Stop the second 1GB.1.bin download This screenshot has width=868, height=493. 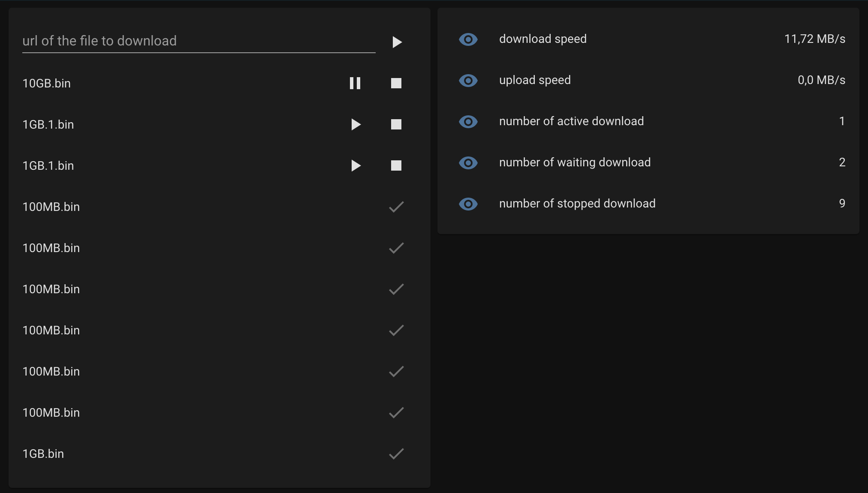pyautogui.click(x=396, y=165)
